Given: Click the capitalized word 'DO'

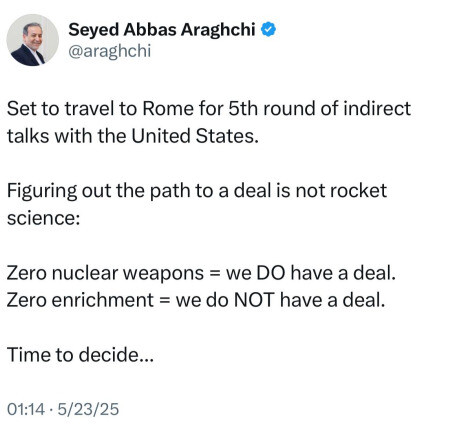Looking at the screenshot, I should [x=271, y=273].
